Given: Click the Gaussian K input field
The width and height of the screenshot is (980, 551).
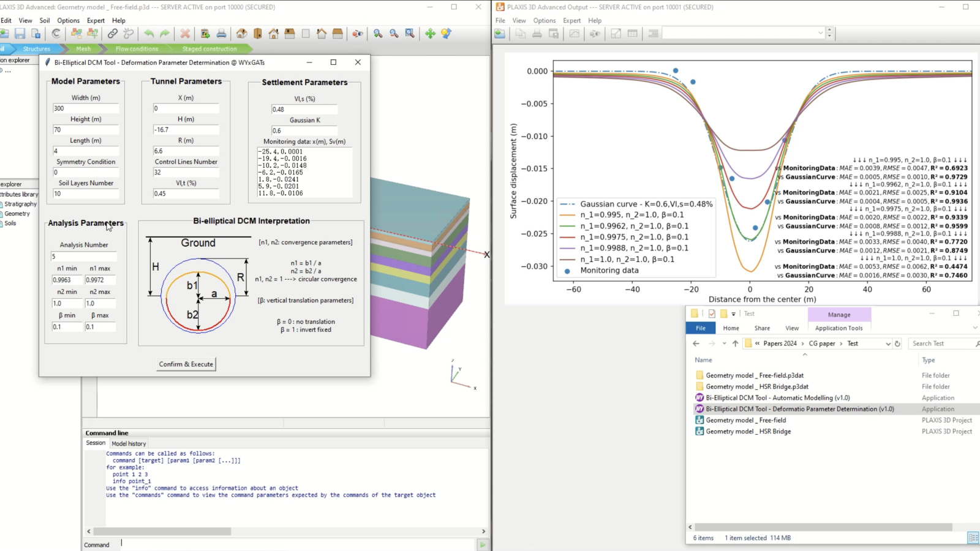Looking at the screenshot, I should click(304, 130).
